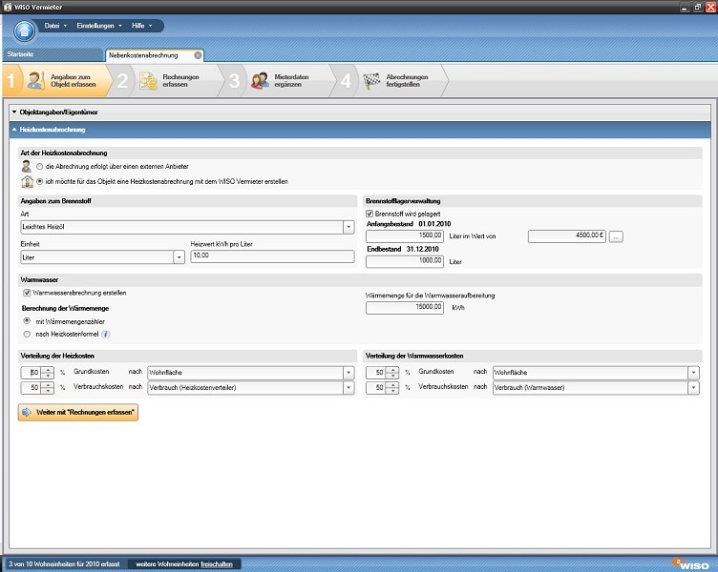
Task: Expand the Objektangaben/Eigentümer section
Action: pyautogui.click(x=15, y=112)
